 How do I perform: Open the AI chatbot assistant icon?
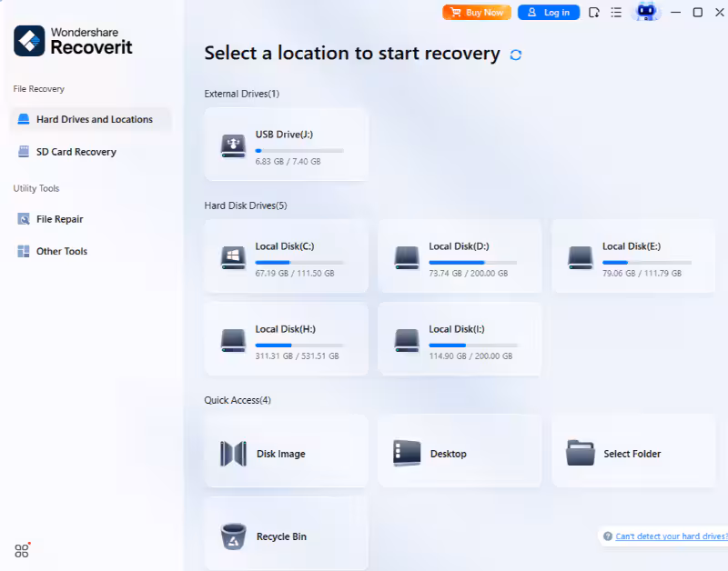coord(646,12)
